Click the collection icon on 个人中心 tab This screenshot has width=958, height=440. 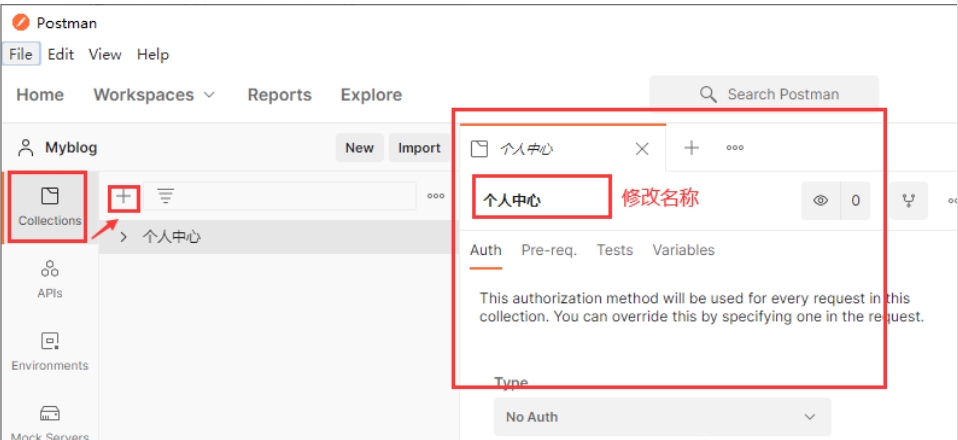(480, 148)
